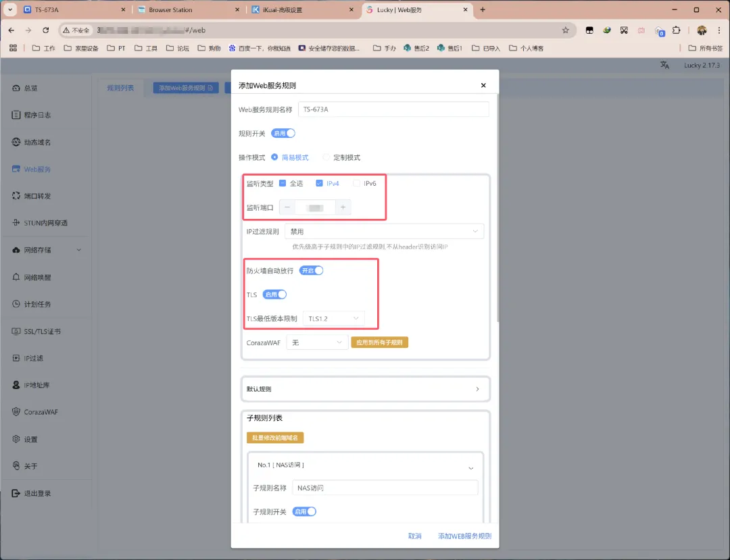
Task: Disable the 防火墙自动放行 switch
Action: point(312,270)
